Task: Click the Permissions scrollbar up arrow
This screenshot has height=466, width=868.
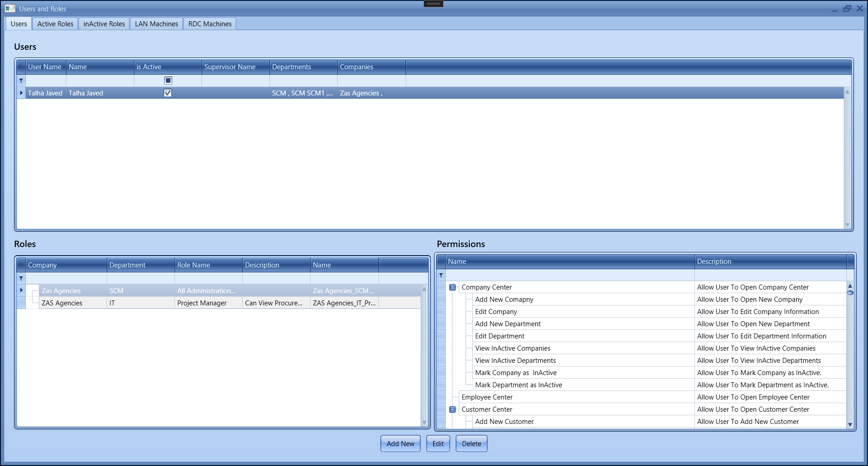Action: tap(850, 286)
